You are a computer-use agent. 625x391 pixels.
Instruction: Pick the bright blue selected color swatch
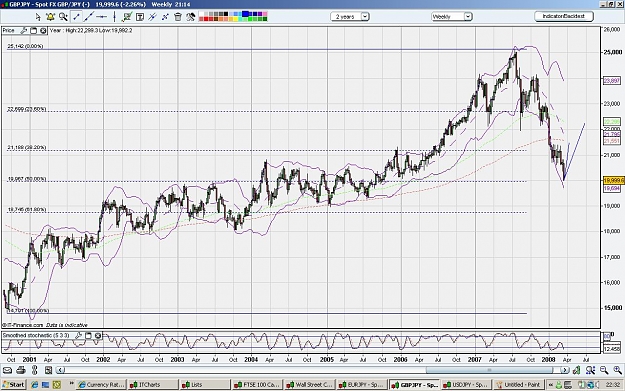pos(245,14)
